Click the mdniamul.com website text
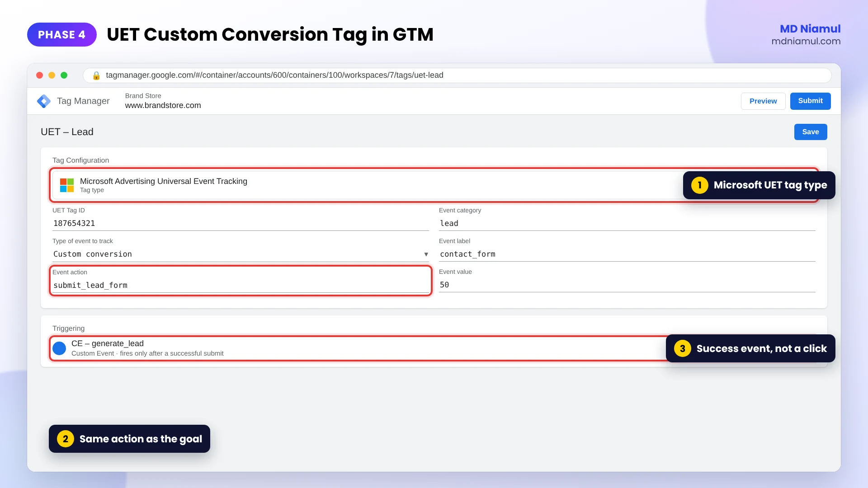Screen dimensions: 868x488 tap(806, 41)
